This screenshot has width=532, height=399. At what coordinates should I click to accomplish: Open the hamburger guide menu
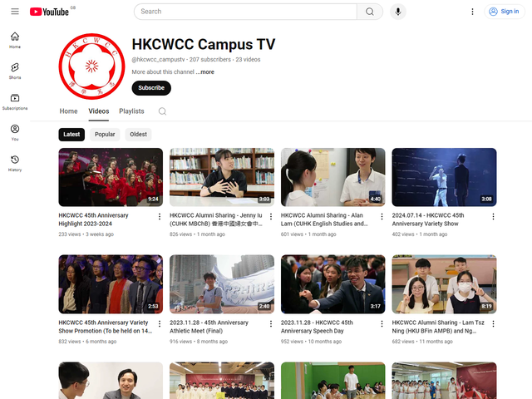pyautogui.click(x=14, y=12)
